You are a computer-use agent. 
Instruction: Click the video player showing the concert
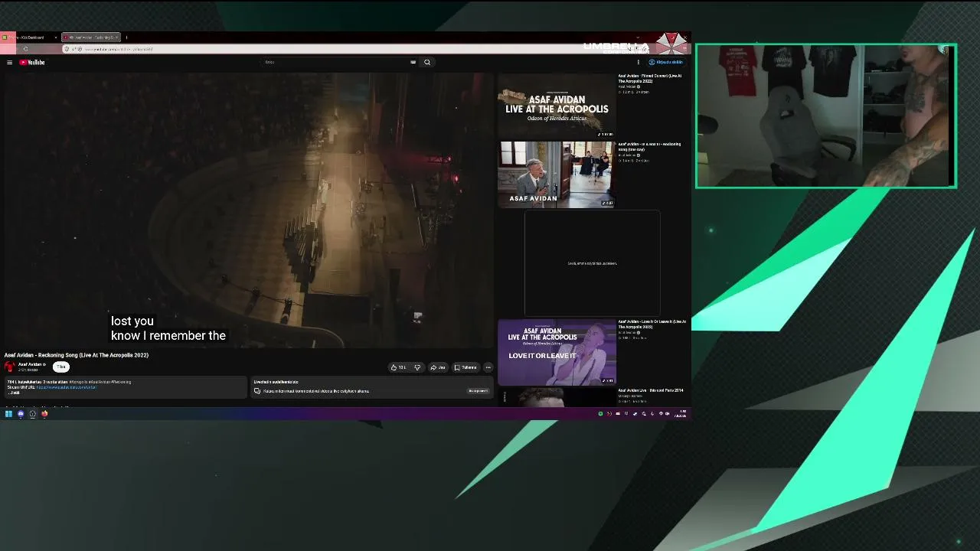pyautogui.click(x=248, y=210)
